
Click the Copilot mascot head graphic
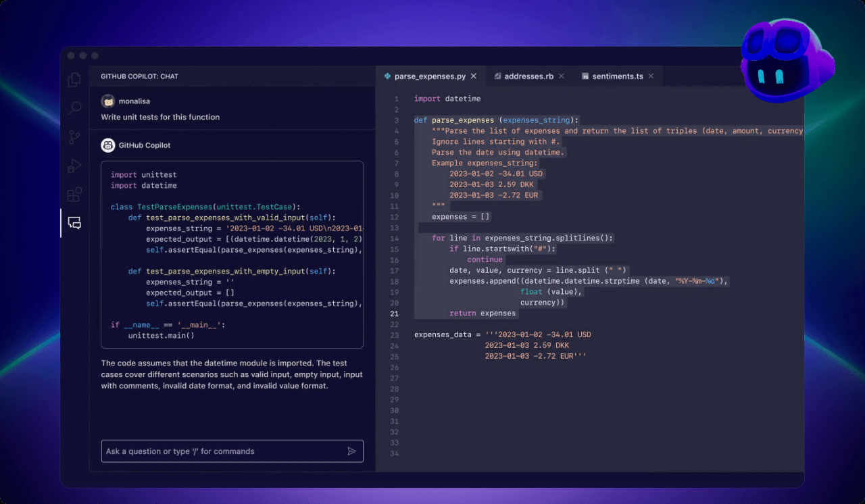coord(787,59)
